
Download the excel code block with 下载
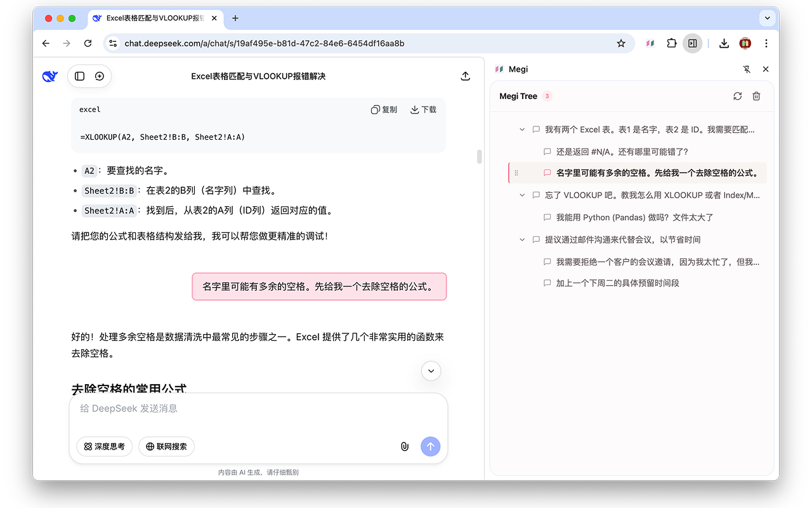[423, 110]
